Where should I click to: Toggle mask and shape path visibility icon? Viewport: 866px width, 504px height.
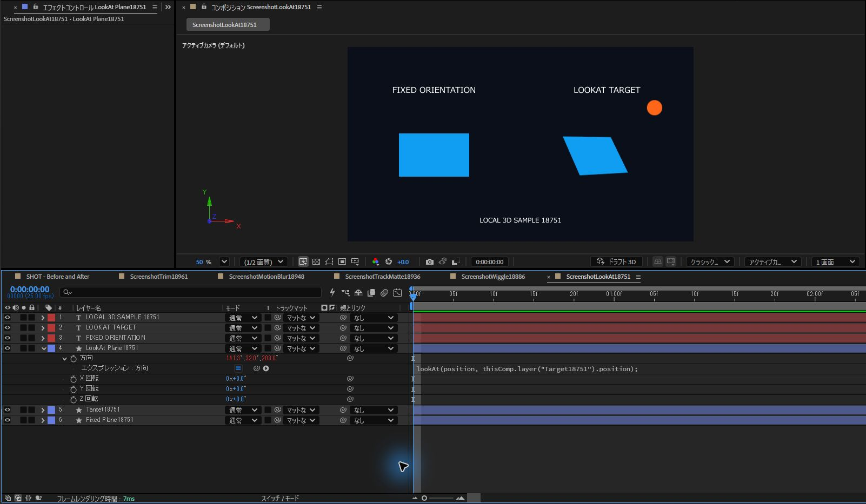click(x=329, y=261)
